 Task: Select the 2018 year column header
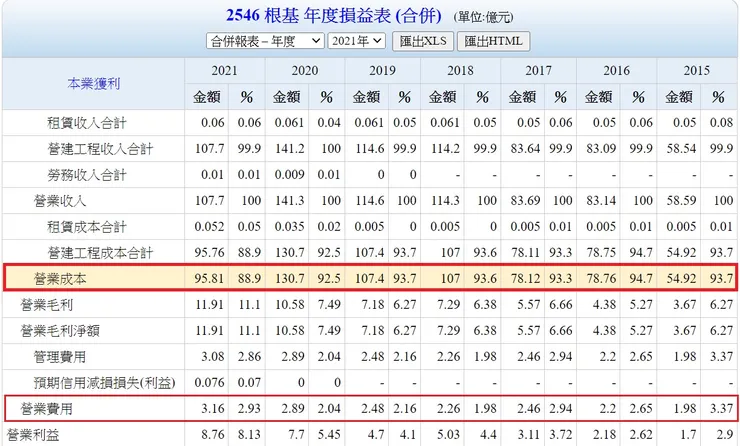coord(460,71)
